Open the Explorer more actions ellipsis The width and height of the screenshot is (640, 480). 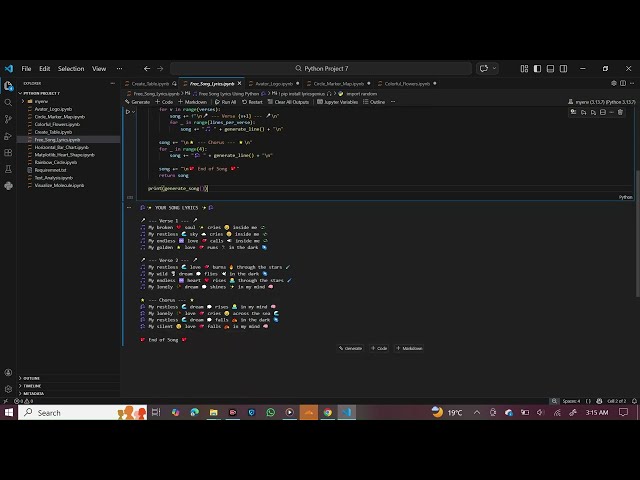tap(113, 83)
